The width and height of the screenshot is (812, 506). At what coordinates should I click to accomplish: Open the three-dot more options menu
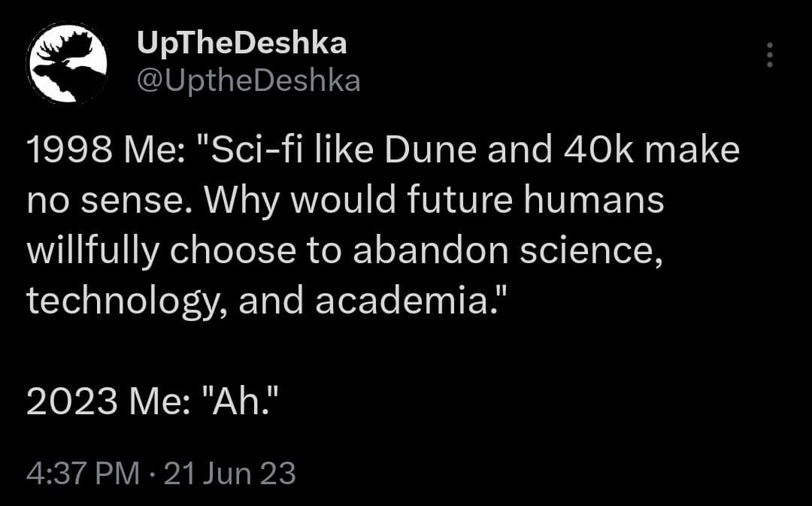[769, 56]
